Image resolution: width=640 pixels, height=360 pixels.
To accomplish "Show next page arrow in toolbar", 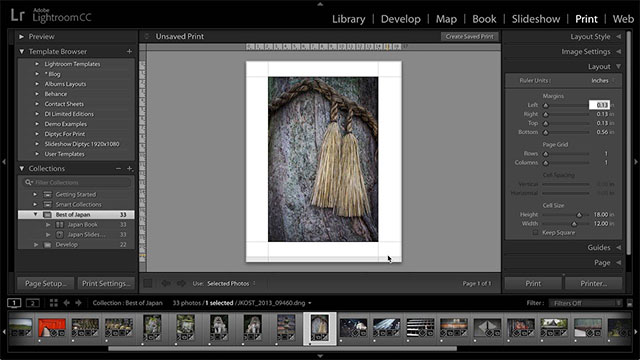I will click(x=181, y=283).
